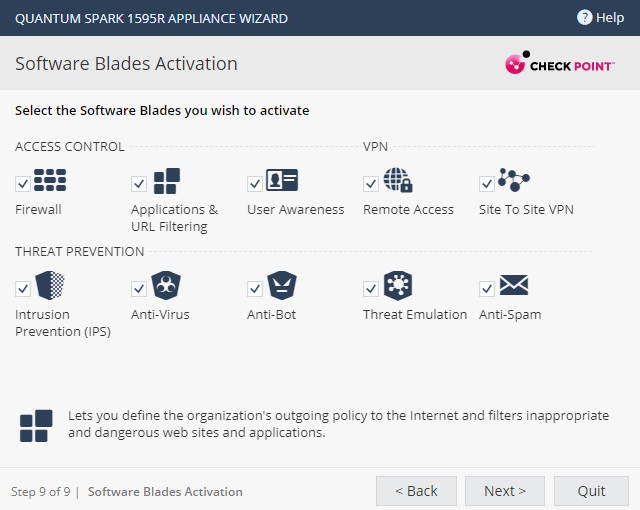
Task: Click the Threat Emulation label
Action: (x=415, y=315)
